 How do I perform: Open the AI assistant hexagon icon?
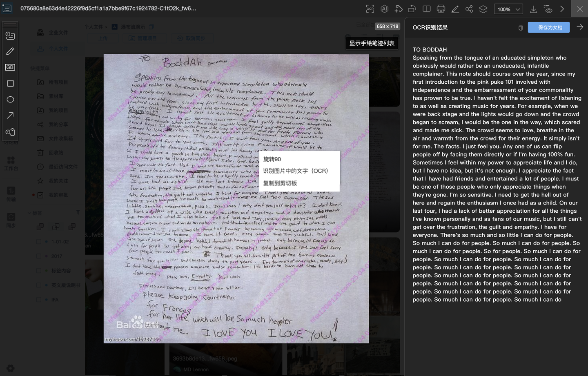click(x=384, y=9)
